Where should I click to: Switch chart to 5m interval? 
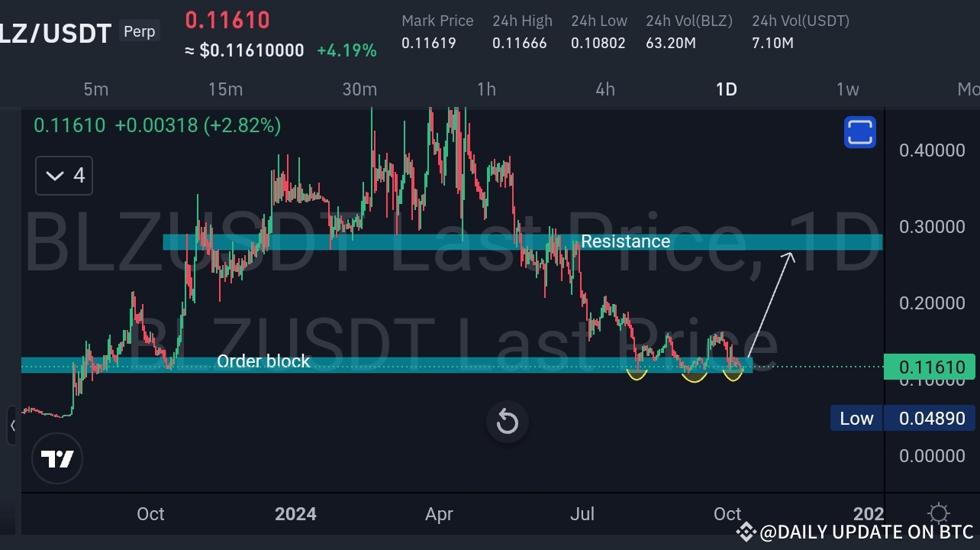click(x=95, y=89)
